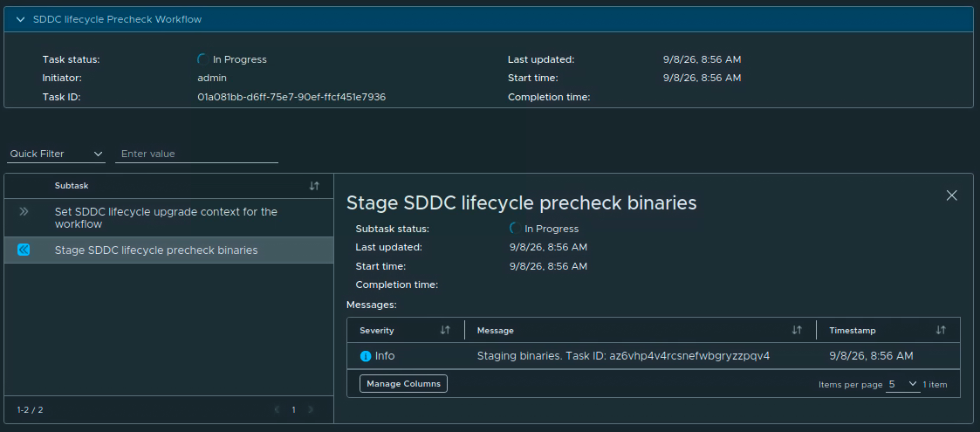980x432 pixels.
Task: Sort messages by Message column
Action: click(x=797, y=330)
